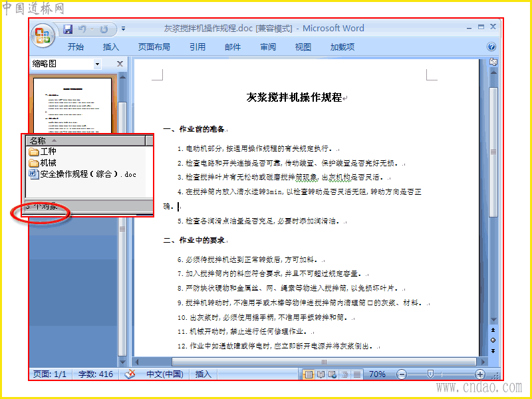Click the spelling check status bar icon
This screenshot has width=532, height=399.
point(130,374)
